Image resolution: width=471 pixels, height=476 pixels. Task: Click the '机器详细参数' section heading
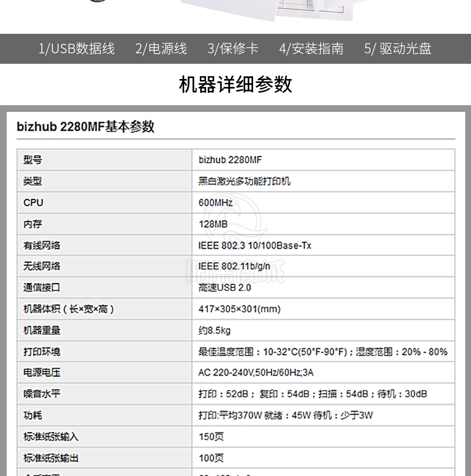point(235,84)
